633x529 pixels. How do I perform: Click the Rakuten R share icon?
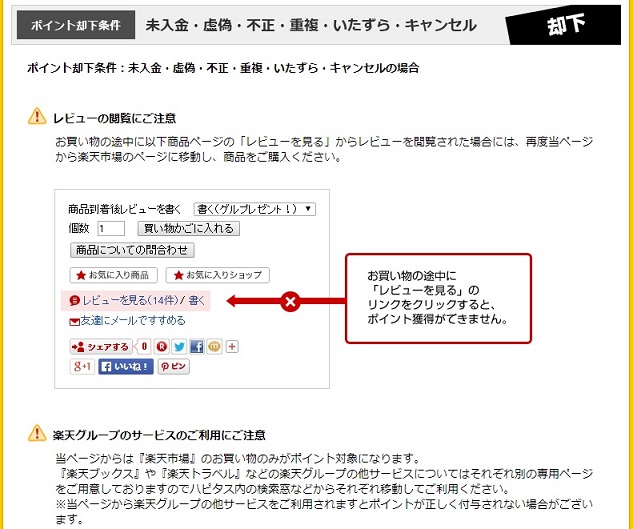(162, 346)
